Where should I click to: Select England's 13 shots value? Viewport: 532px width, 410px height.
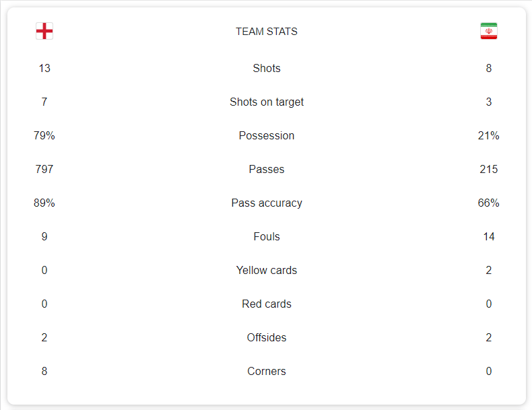(x=44, y=68)
